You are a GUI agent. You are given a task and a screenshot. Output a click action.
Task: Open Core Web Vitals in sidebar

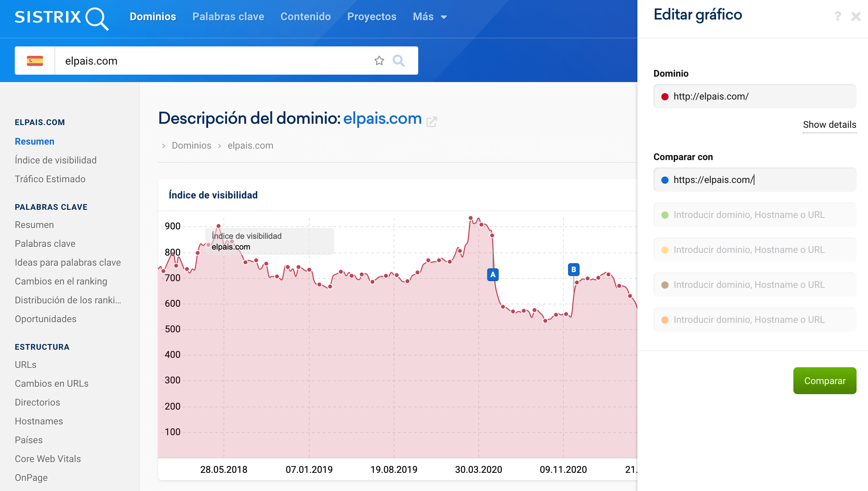(48, 459)
